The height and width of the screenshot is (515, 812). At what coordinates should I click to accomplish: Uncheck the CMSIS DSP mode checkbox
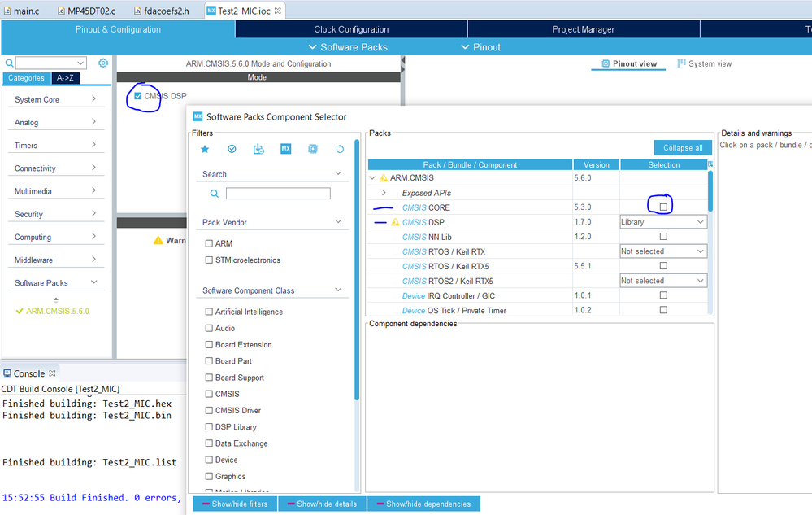(137, 96)
